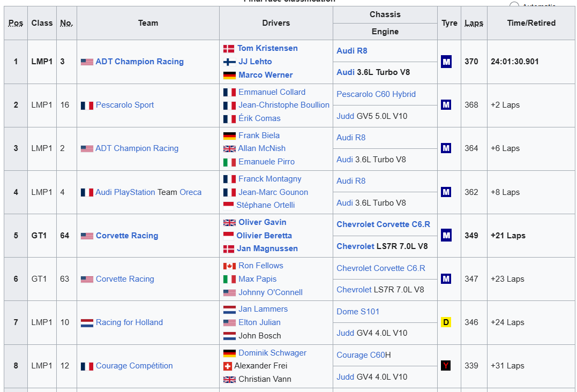Screen dimensions: 577x392
Task: Click the US flag beside Elton Julian
Action: [x=229, y=323]
